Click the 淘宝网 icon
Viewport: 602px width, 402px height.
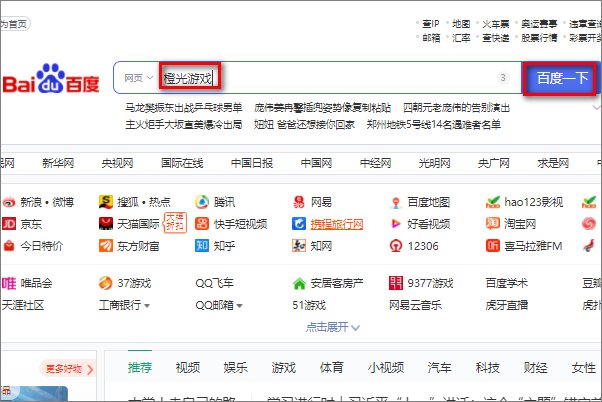click(x=493, y=224)
